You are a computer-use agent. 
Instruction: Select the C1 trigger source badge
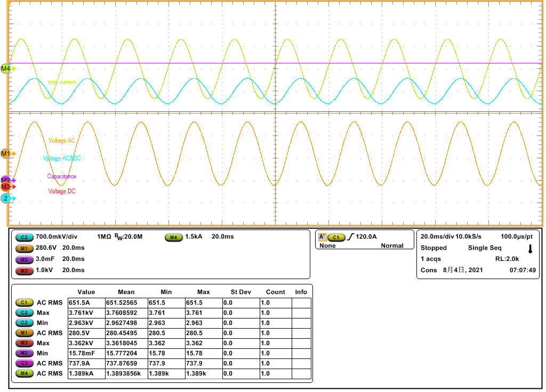point(335,237)
